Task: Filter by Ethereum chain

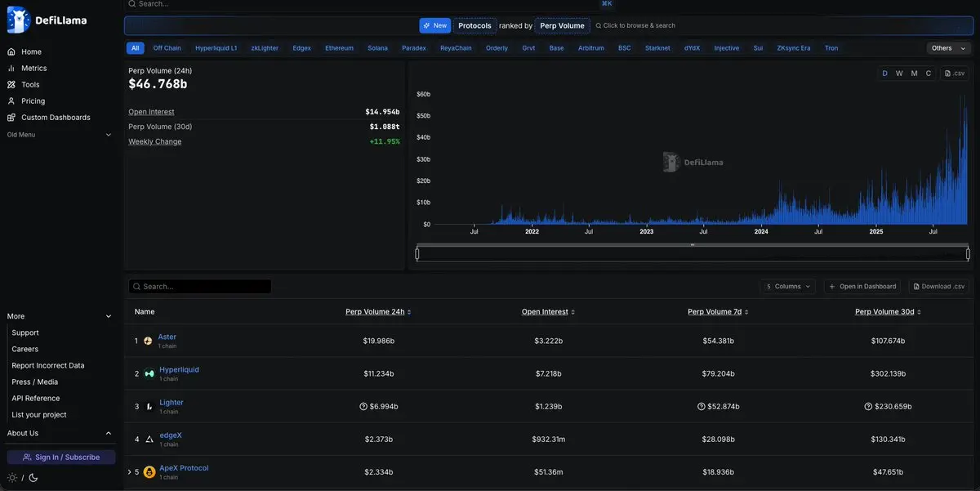Action: [x=339, y=48]
